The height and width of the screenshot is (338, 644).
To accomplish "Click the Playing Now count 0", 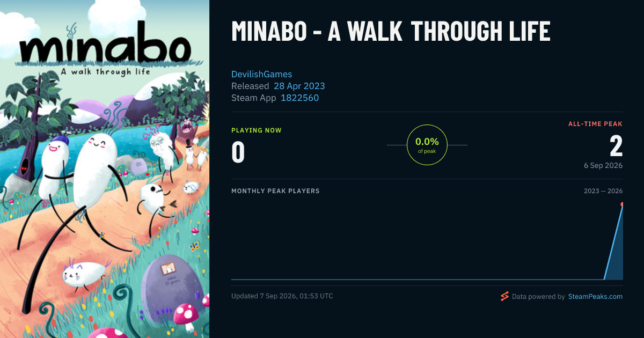I will [x=238, y=152].
